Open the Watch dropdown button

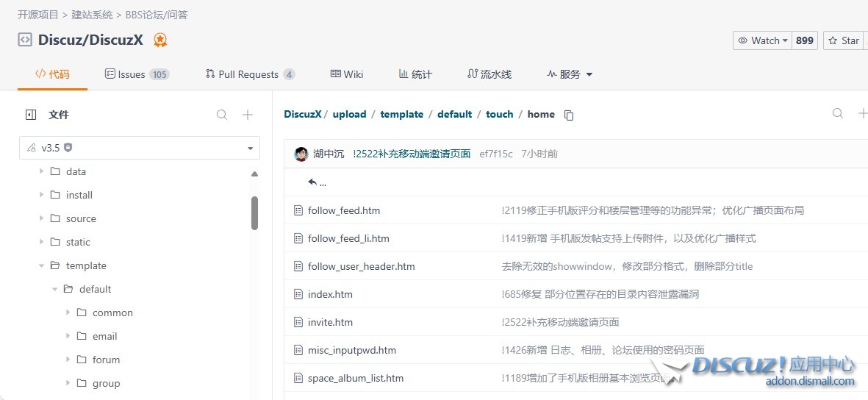pyautogui.click(x=762, y=40)
